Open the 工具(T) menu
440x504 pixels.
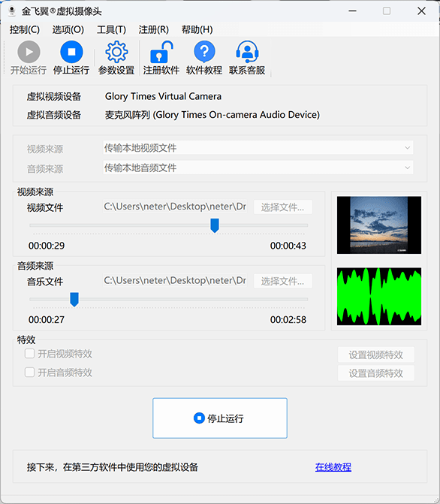pos(112,29)
